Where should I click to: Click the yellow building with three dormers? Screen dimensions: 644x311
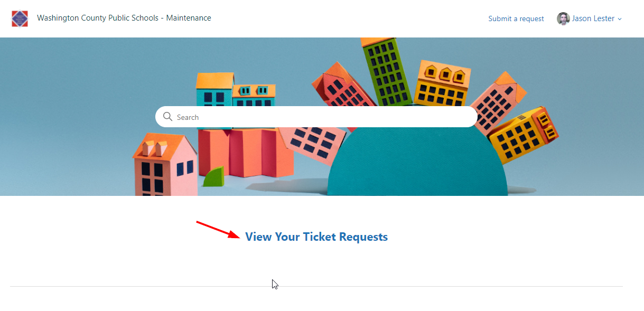442,83
